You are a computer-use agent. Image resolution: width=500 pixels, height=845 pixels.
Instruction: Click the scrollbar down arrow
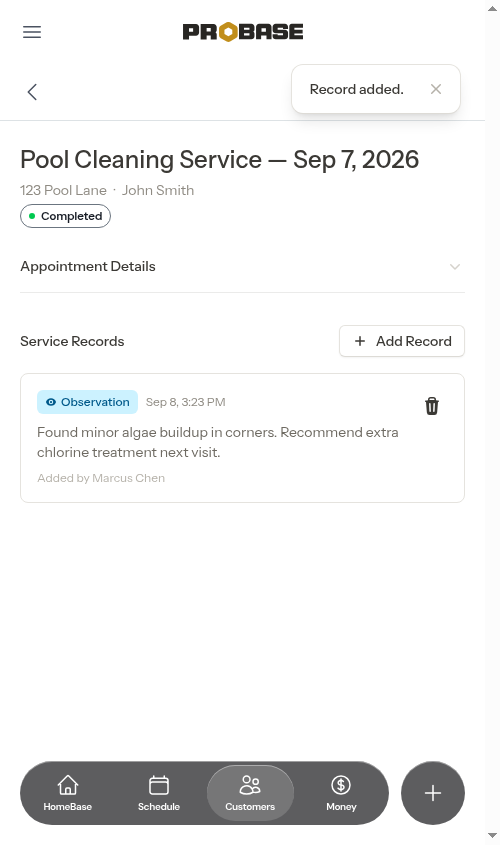(492, 836)
